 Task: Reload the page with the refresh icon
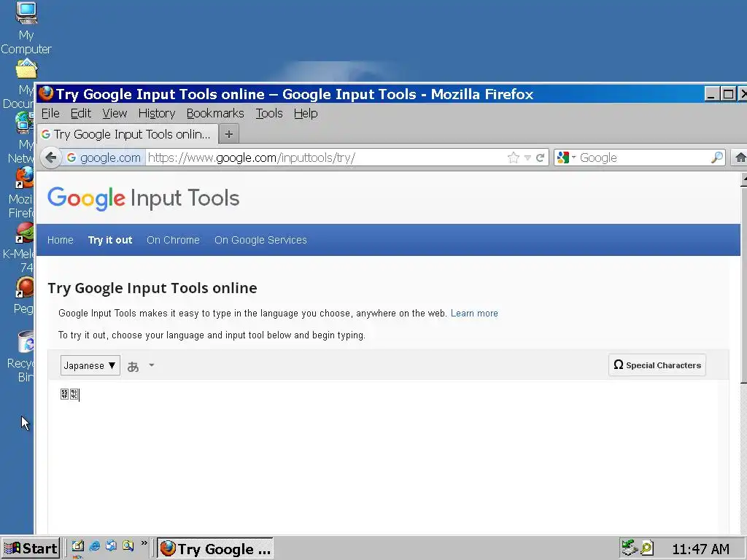(540, 157)
